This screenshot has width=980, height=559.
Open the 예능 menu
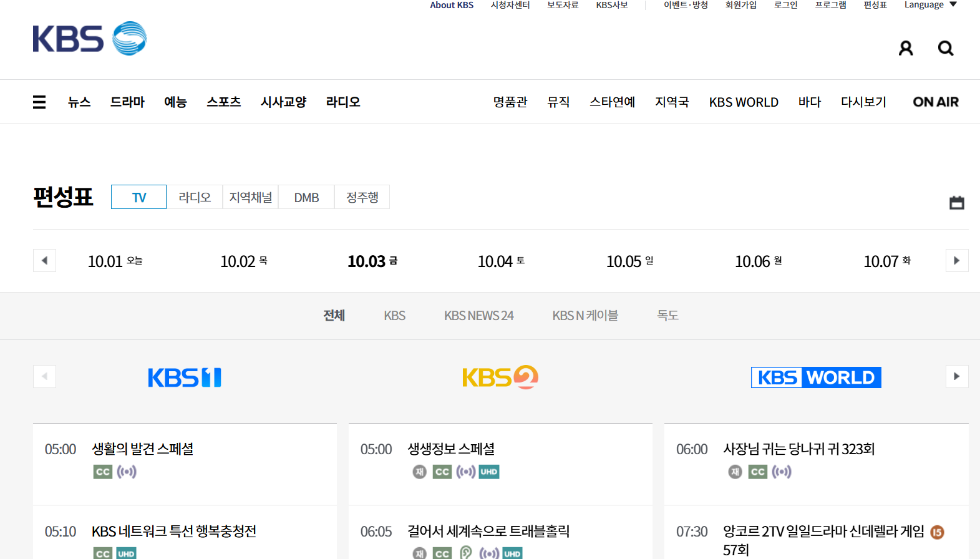point(175,102)
